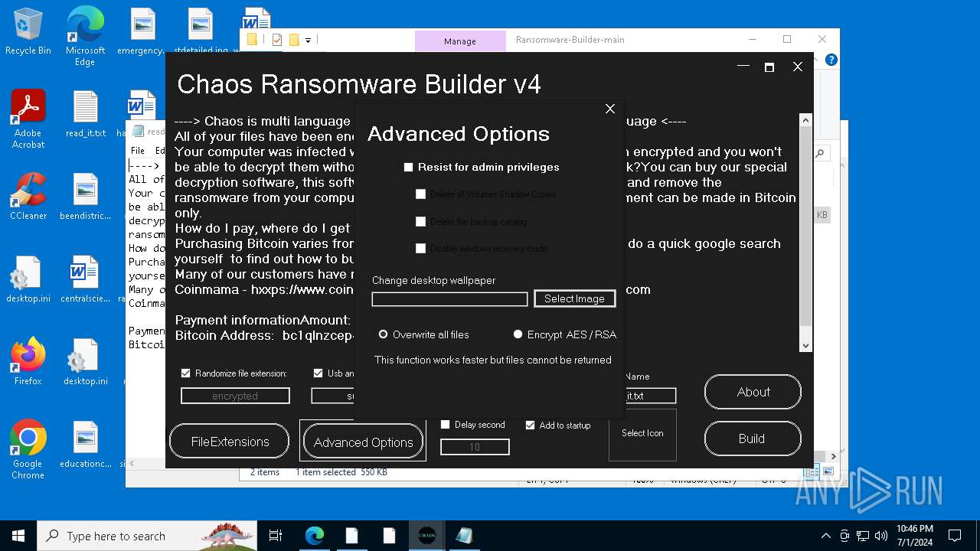Viewport: 980px width, 551px height.
Task: Click New Folder icon in Explorer quick access toolbar
Action: click(x=294, y=40)
